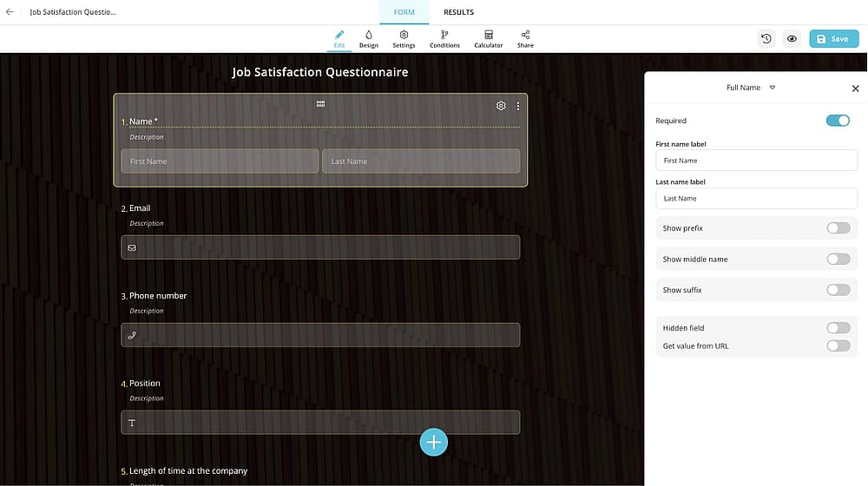Enable Get value from URL toggle

pyautogui.click(x=838, y=346)
